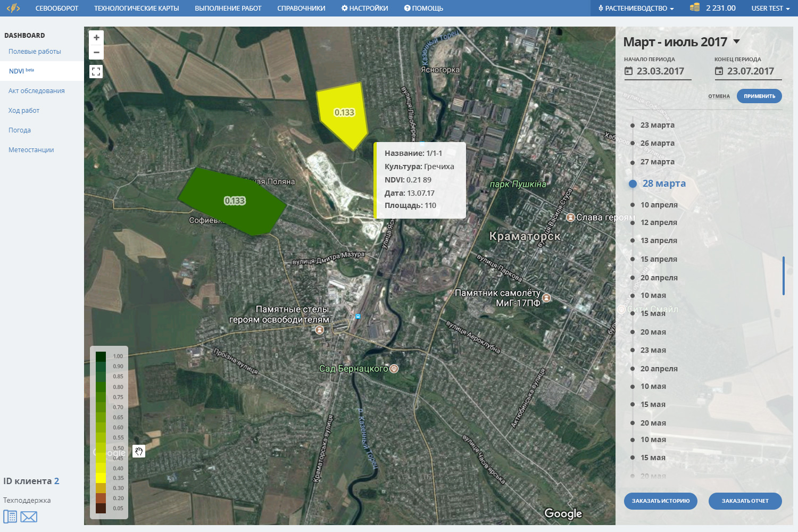
Task: Click the train station icon on map
Action: click(x=358, y=317)
